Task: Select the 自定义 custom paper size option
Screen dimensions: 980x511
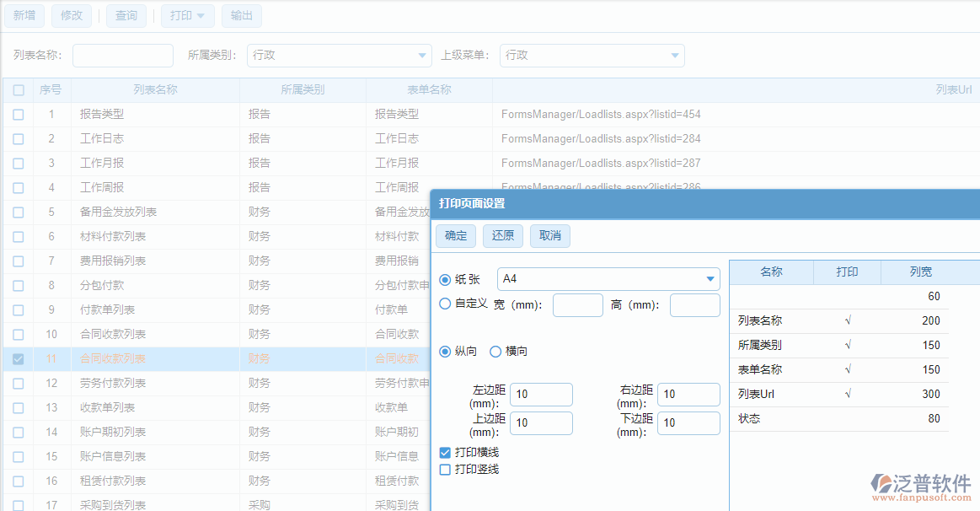Action: pyautogui.click(x=446, y=304)
